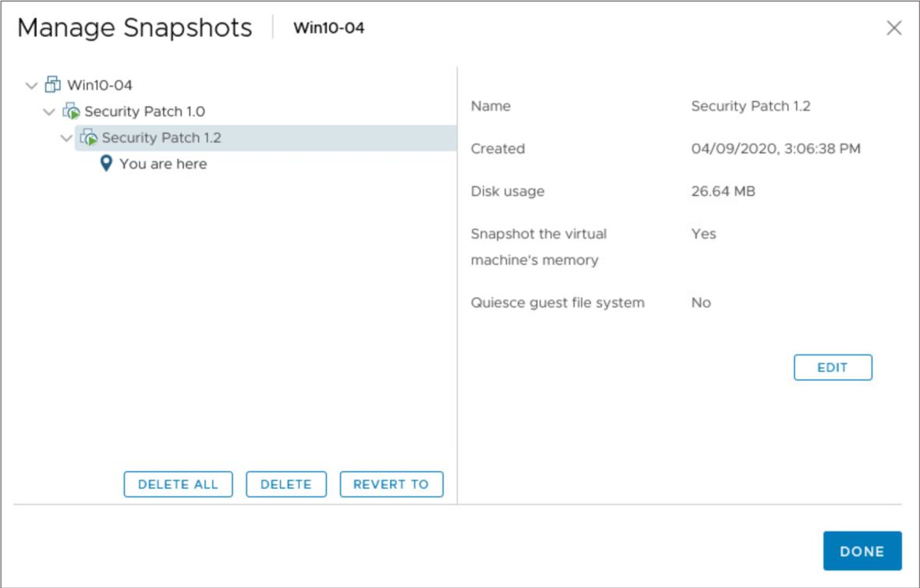Click the 26.64 MB disk usage value
The image size is (920, 588).
(x=723, y=191)
